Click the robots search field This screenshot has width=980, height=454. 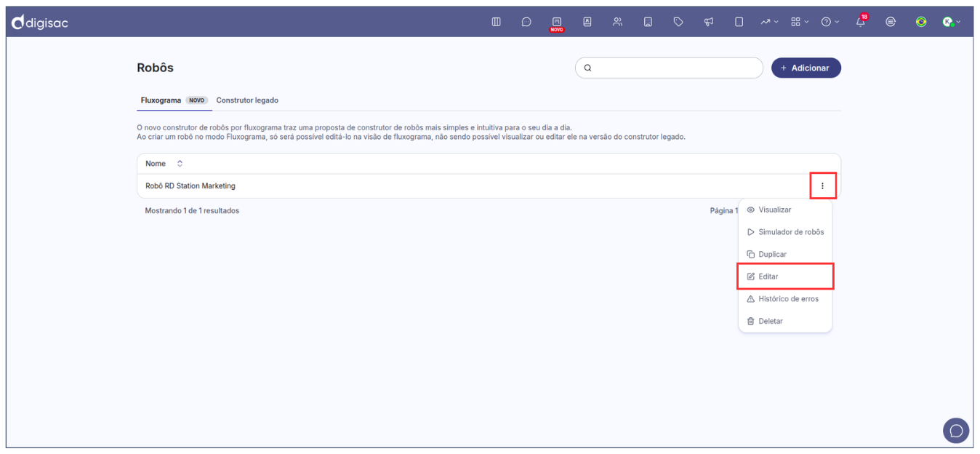[672, 68]
